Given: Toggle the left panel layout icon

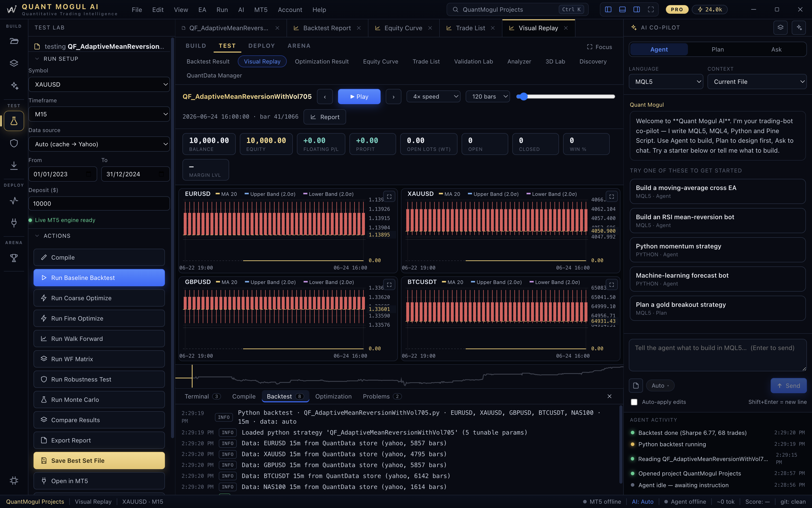Looking at the screenshot, I should pos(608,9).
